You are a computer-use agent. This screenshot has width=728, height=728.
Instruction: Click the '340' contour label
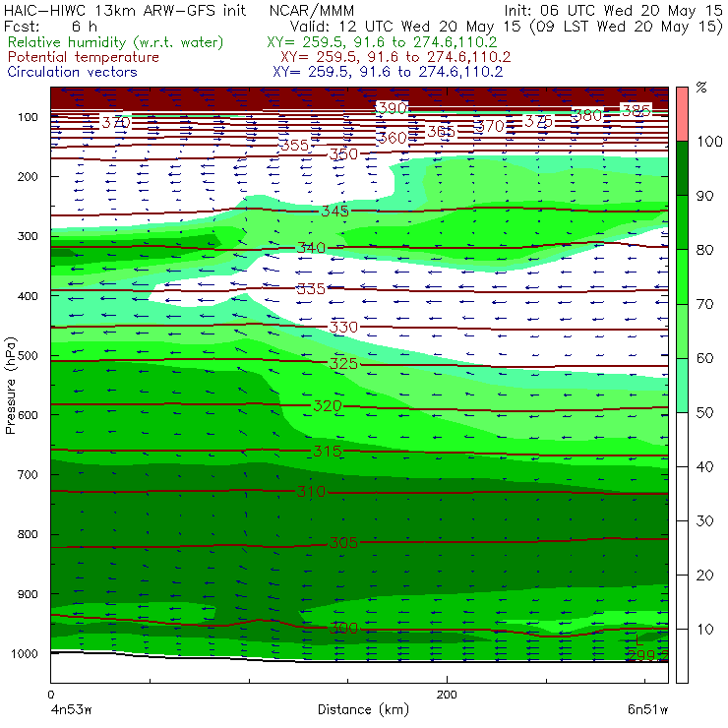312,248
